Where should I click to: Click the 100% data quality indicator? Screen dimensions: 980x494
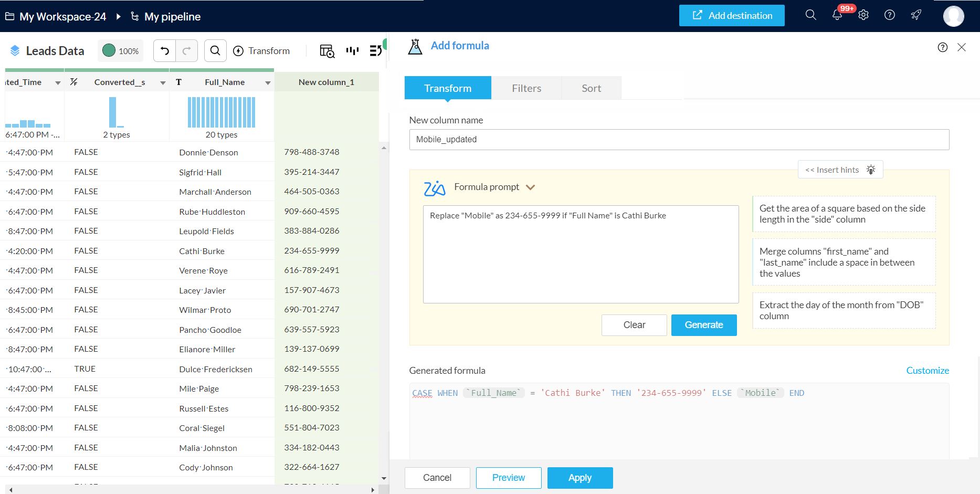click(x=121, y=51)
